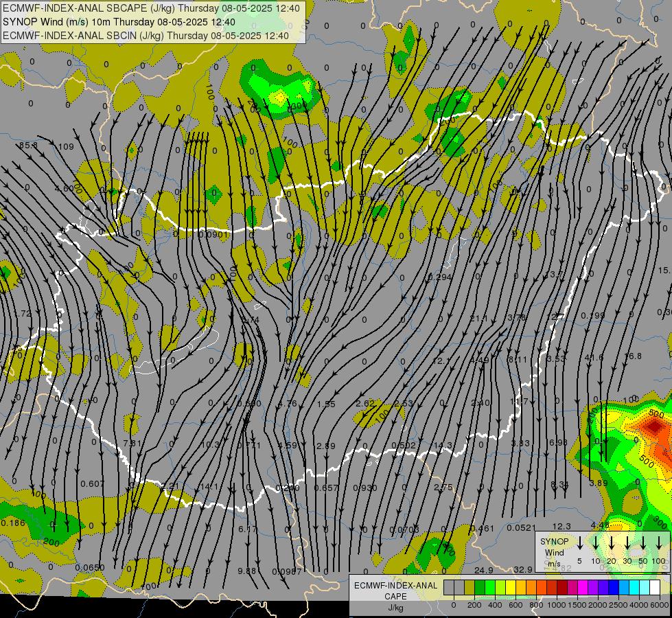Click the map value '8.11'
The width and height of the screenshot is (672, 618).
coord(518,359)
